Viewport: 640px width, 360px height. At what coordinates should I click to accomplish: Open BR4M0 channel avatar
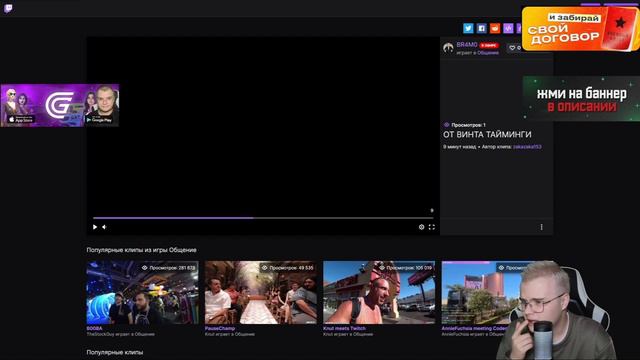pyautogui.click(x=448, y=48)
